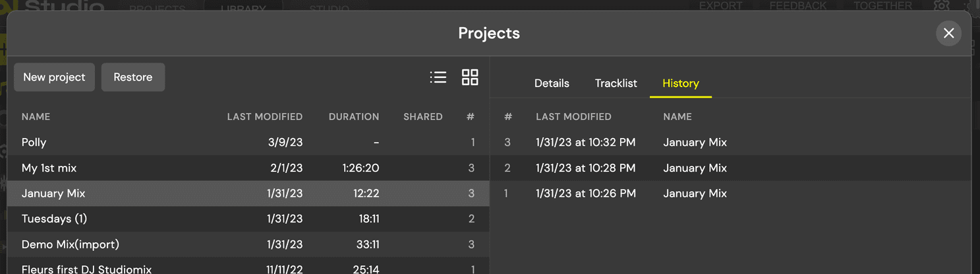Select the My 1st mix project
The height and width of the screenshot is (274, 980).
pos(248,168)
